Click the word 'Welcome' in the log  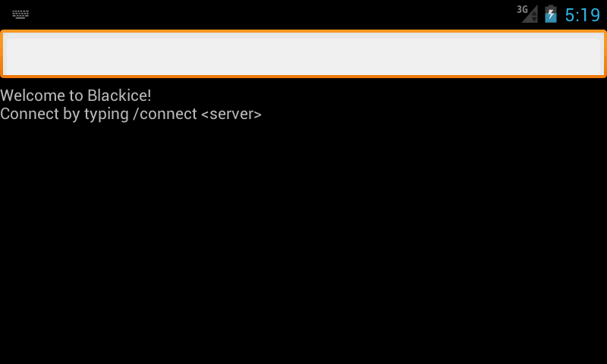(33, 96)
